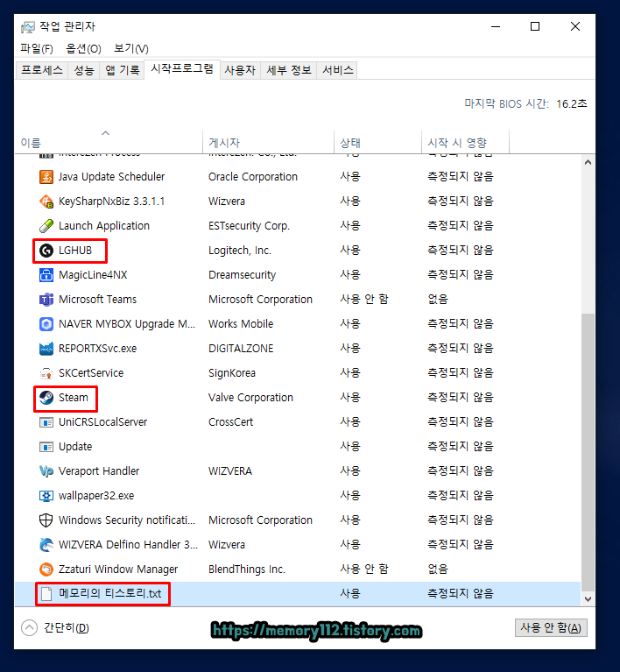The image size is (620, 672).
Task: Switch to the 프로세스 tab
Action: [42, 70]
